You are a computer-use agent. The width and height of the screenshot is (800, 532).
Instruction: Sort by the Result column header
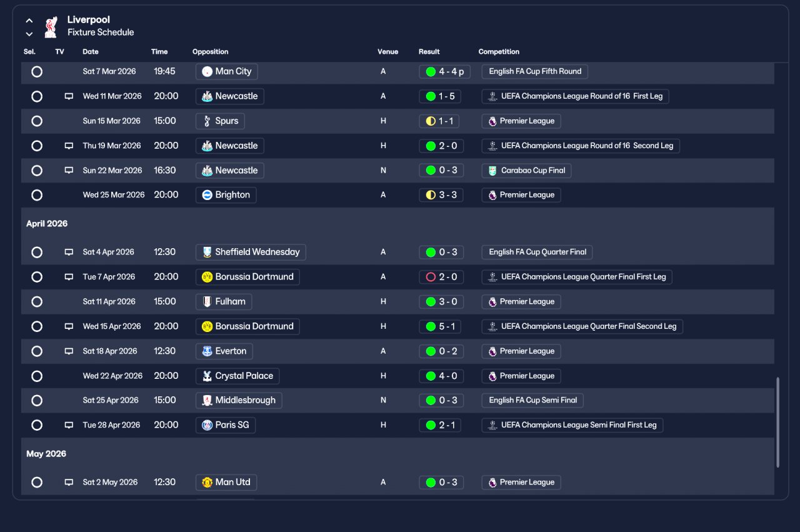(429, 52)
